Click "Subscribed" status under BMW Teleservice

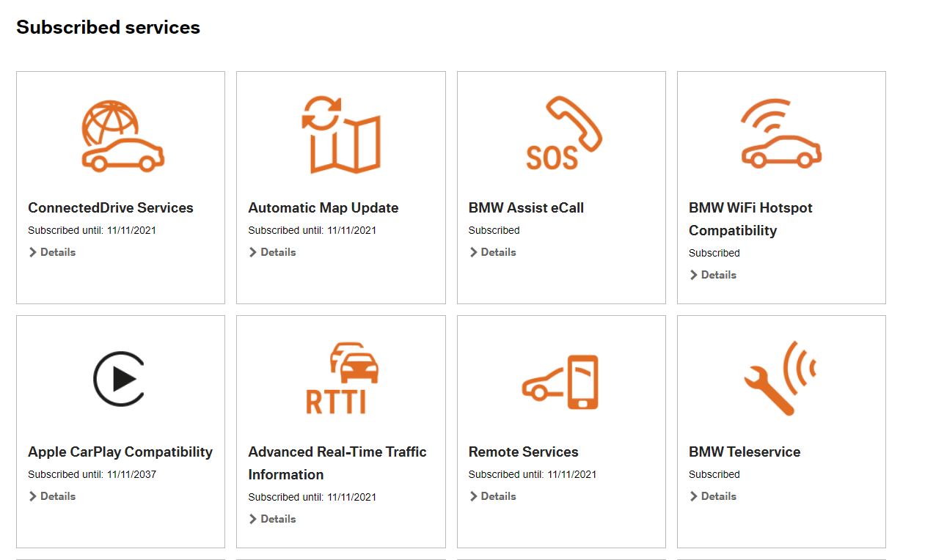click(x=714, y=474)
